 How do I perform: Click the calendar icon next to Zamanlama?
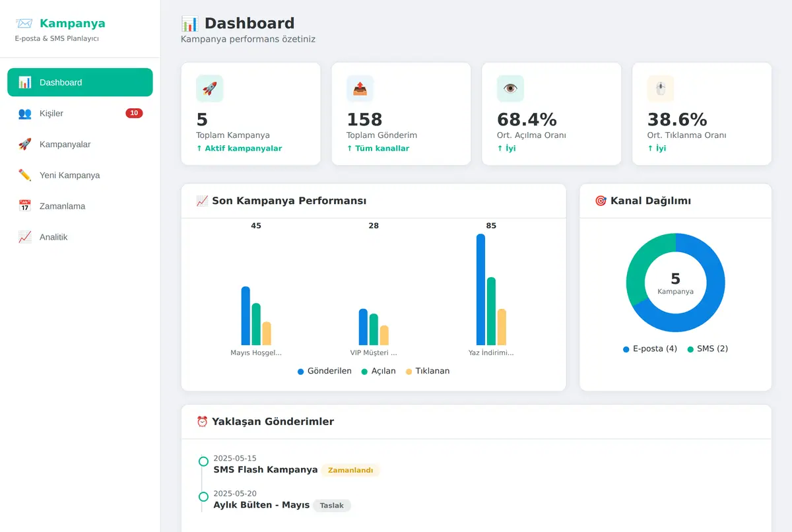25,206
